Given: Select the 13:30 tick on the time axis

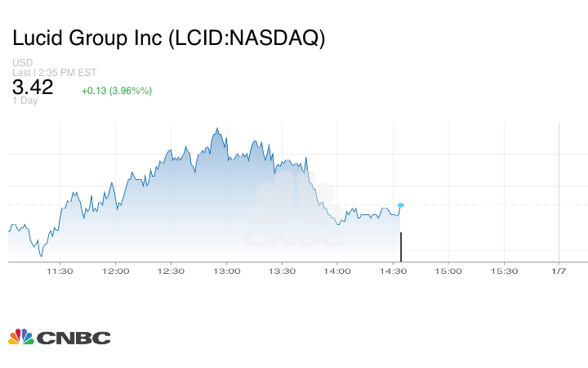Looking at the screenshot, I should (x=282, y=271).
